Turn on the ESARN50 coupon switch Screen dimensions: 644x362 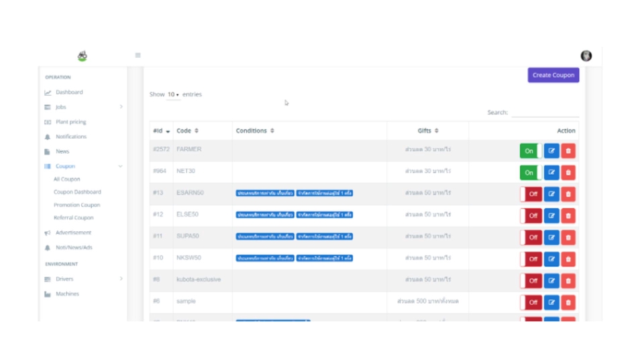point(531,194)
